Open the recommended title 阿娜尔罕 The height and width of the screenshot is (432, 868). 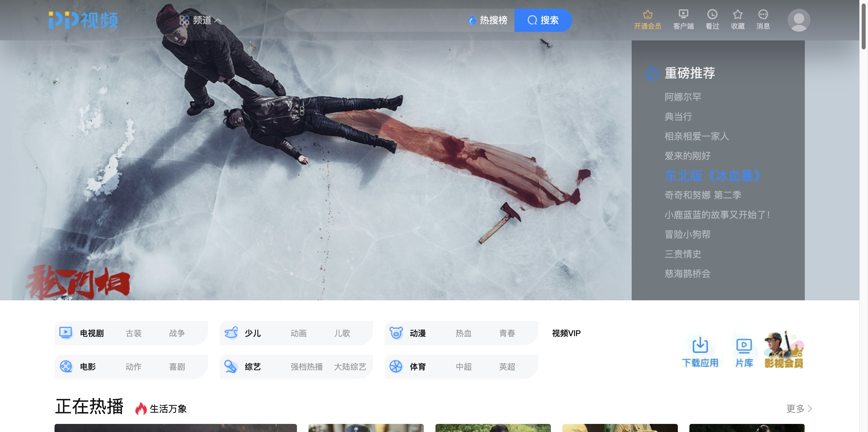[683, 97]
